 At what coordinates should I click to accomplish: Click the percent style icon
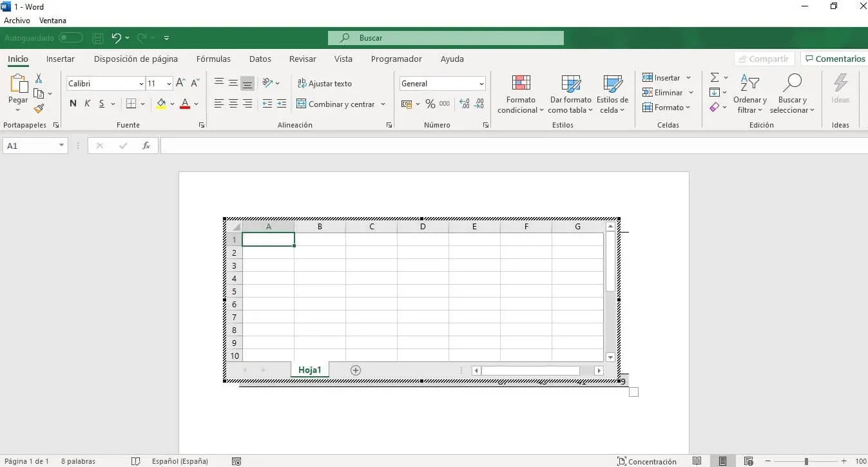coord(430,104)
